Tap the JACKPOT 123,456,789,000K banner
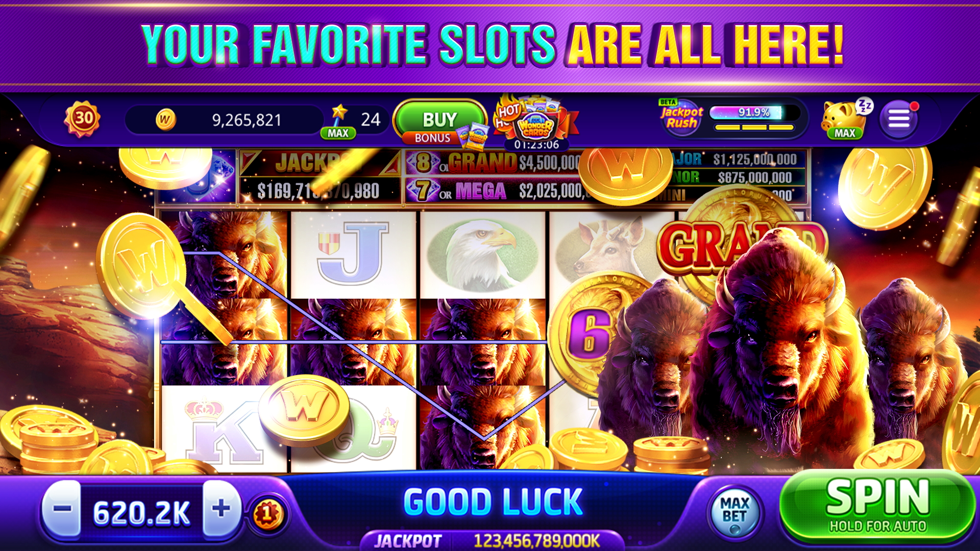Viewport: 980px width, 551px height. coord(493,540)
